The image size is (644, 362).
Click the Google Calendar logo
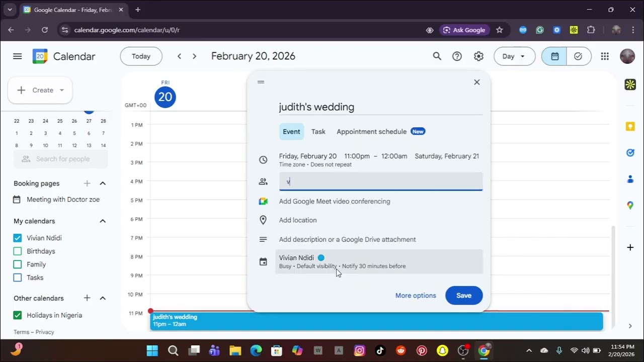pos(40,56)
